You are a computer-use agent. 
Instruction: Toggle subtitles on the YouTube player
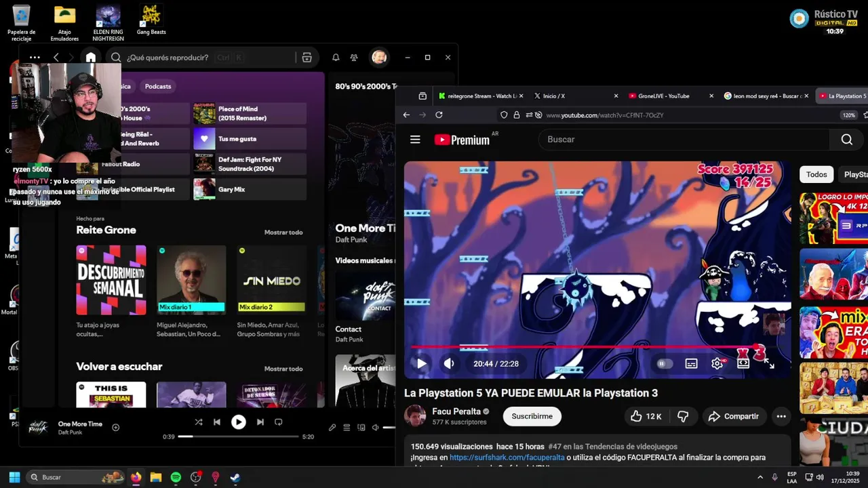pos(691,363)
